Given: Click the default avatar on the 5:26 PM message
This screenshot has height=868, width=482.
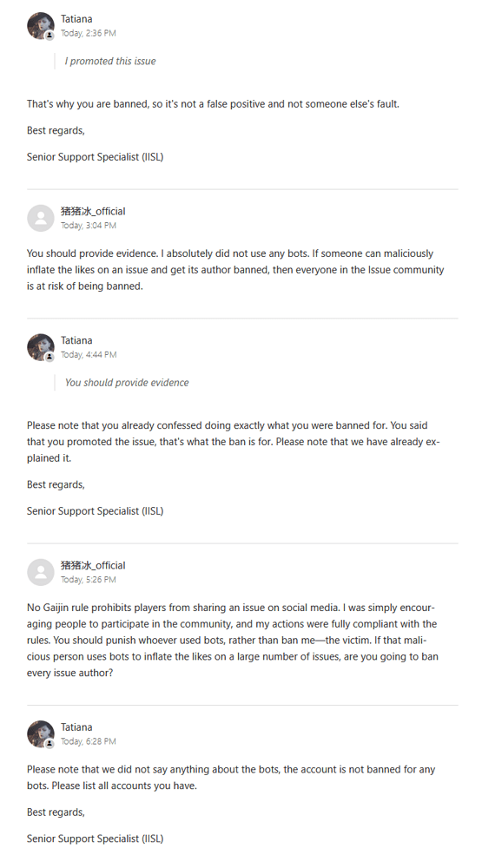Looking at the screenshot, I should click(41, 572).
